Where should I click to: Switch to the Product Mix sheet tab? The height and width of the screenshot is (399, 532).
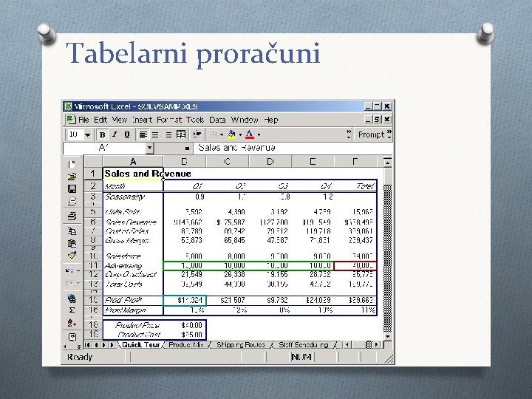186,345
